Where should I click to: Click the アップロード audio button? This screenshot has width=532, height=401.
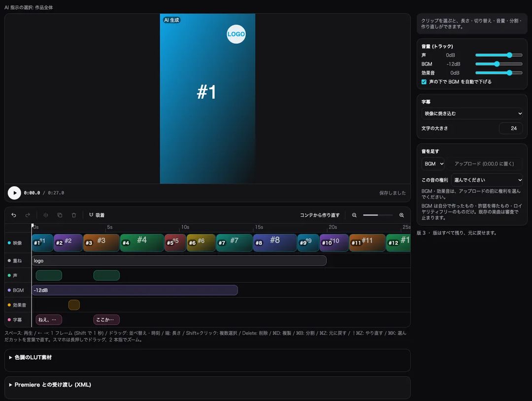coord(484,164)
